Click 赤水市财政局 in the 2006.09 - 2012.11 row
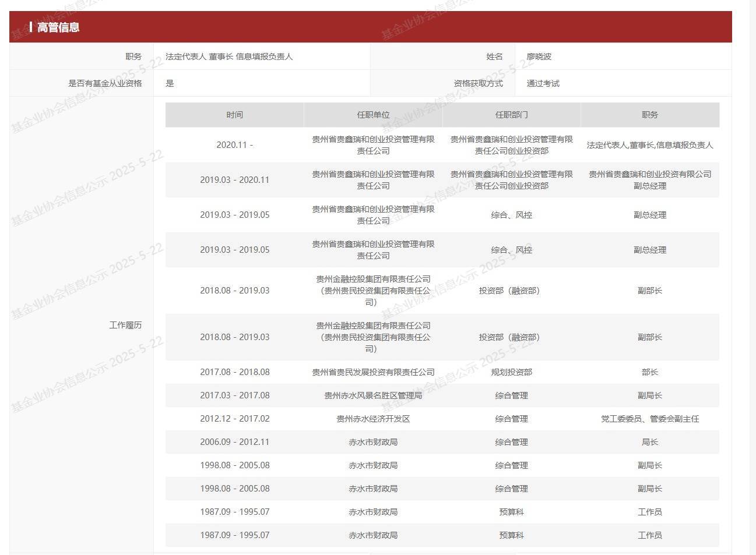756x555 pixels. point(373,442)
